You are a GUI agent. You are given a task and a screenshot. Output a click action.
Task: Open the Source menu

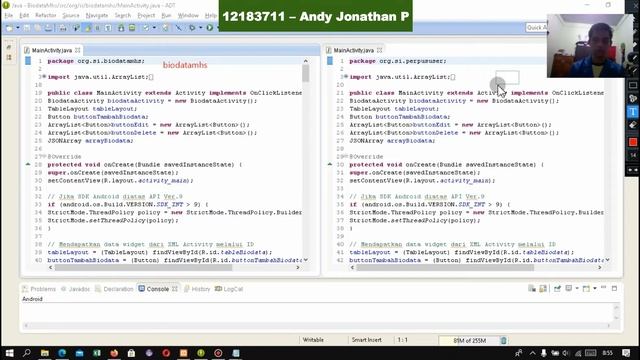pos(71,16)
